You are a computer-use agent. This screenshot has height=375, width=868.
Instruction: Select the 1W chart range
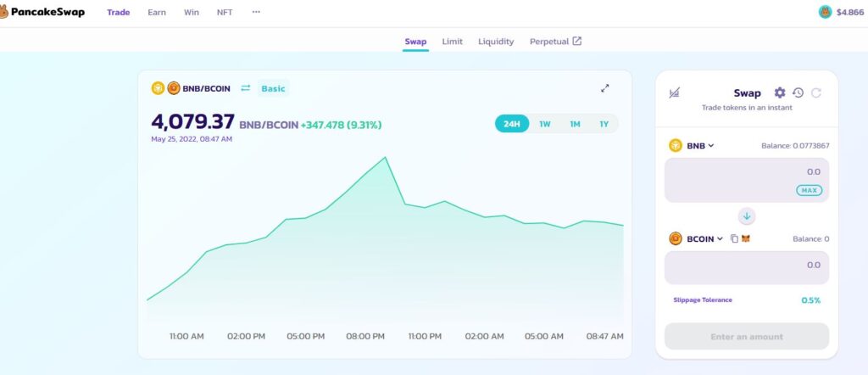pyautogui.click(x=545, y=124)
